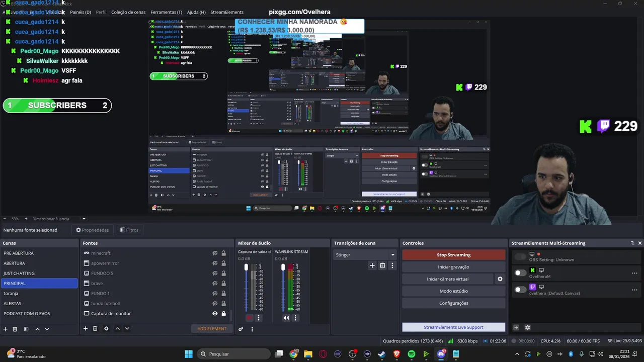Unlock the brave source lock
The height and width of the screenshot is (362, 644).
[224, 284]
